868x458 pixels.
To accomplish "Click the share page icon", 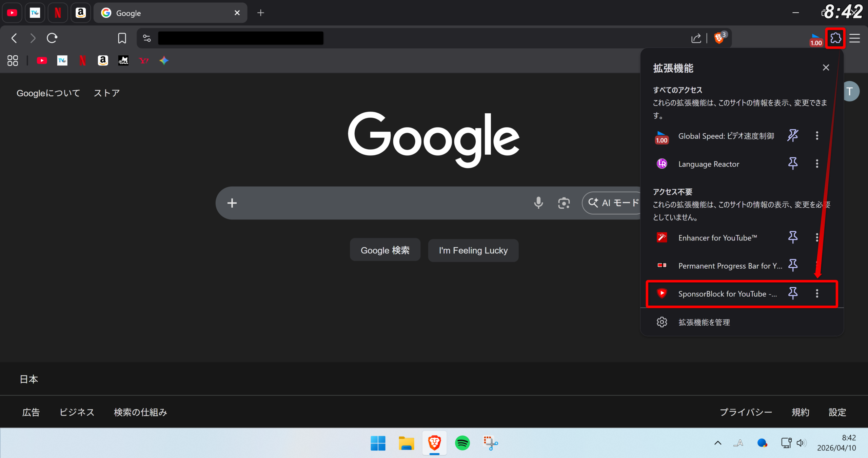I will tap(696, 38).
